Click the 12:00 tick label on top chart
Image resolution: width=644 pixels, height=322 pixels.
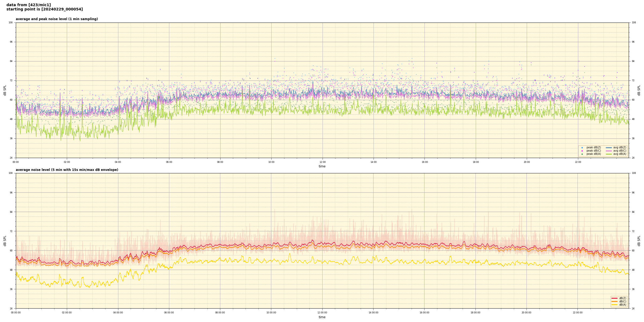tap(322, 162)
